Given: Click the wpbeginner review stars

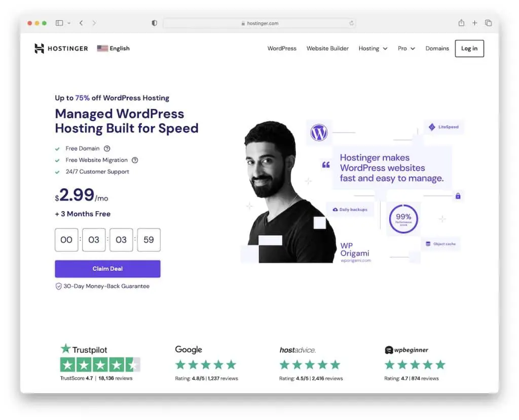Looking at the screenshot, I should 415,365.
